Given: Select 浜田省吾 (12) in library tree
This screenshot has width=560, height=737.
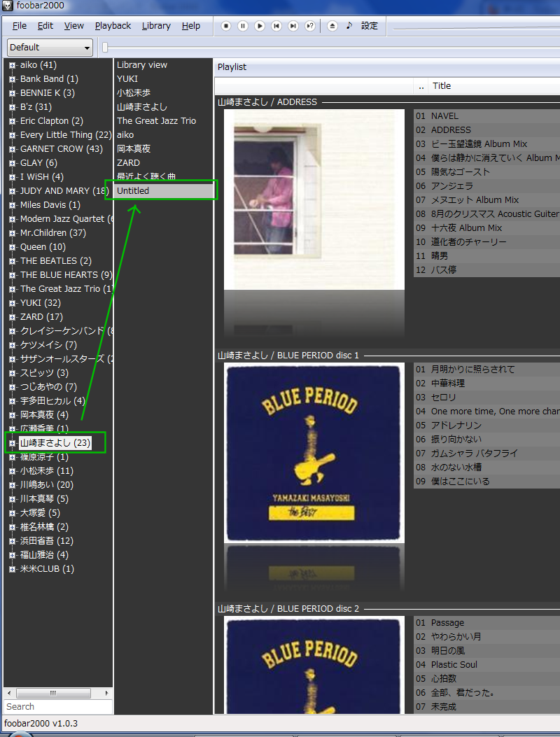Looking at the screenshot, I should pos(46,541).
